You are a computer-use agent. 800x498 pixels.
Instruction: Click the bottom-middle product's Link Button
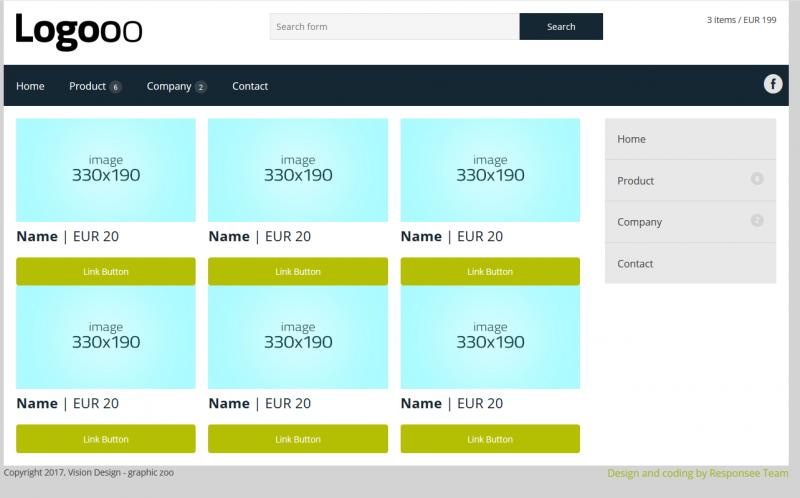coord(298,439)
